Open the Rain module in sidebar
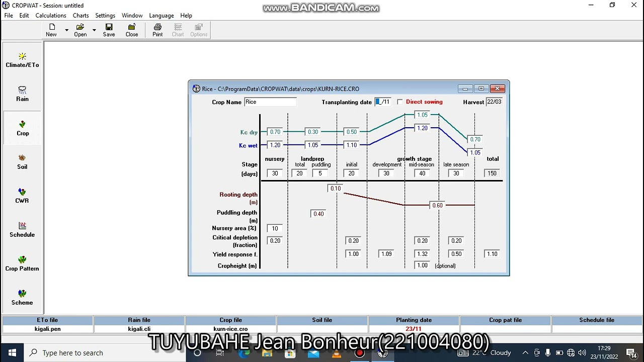 (22, 94)
